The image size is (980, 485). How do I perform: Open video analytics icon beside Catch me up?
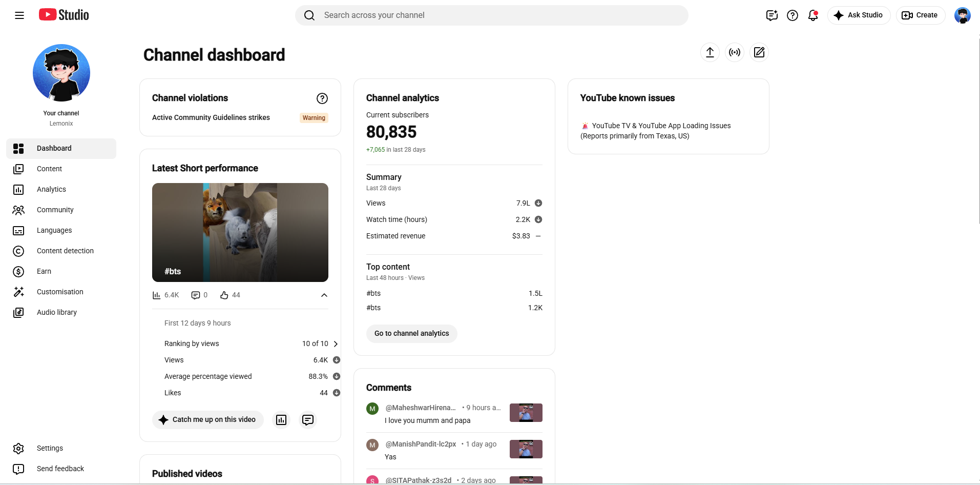[x=281, y=420]
